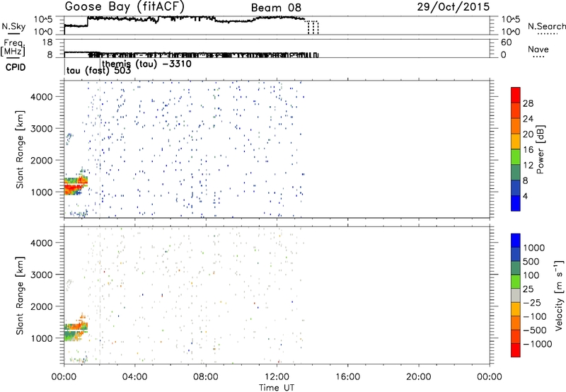Click the '08:00' time tick label
Viewport: 566px width, 392px height.
[x=206, y=376]
